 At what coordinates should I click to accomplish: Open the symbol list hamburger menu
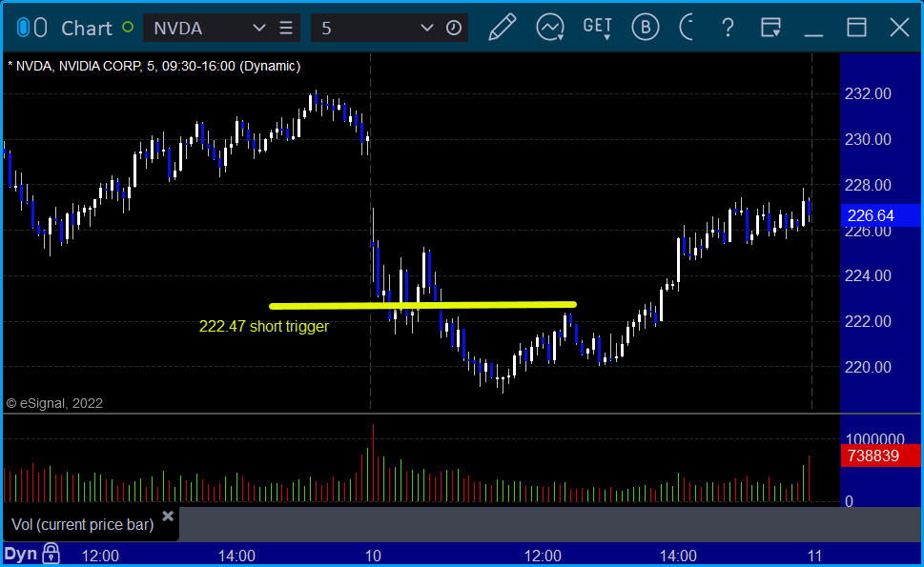coord(286,28)
